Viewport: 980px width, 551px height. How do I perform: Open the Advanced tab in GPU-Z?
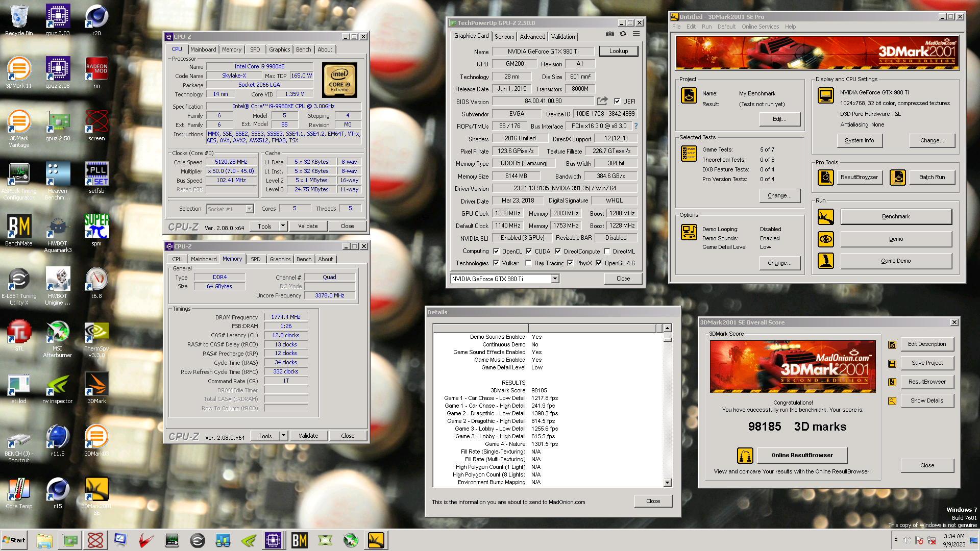(532, 37)
